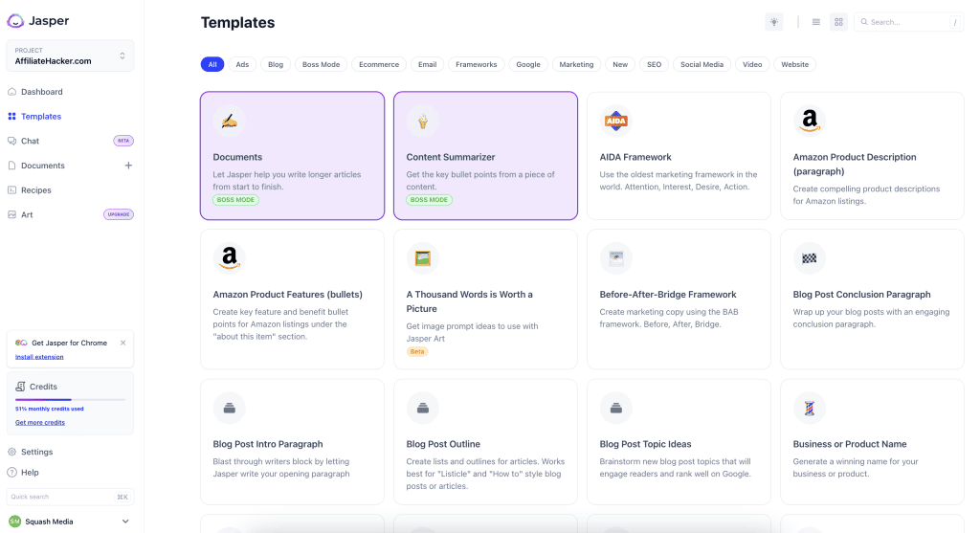Filter templates by SEO

(x=654, y=64)
